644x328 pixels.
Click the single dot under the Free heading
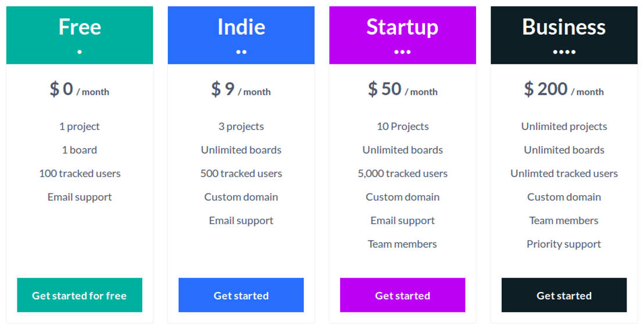(80, 52)
